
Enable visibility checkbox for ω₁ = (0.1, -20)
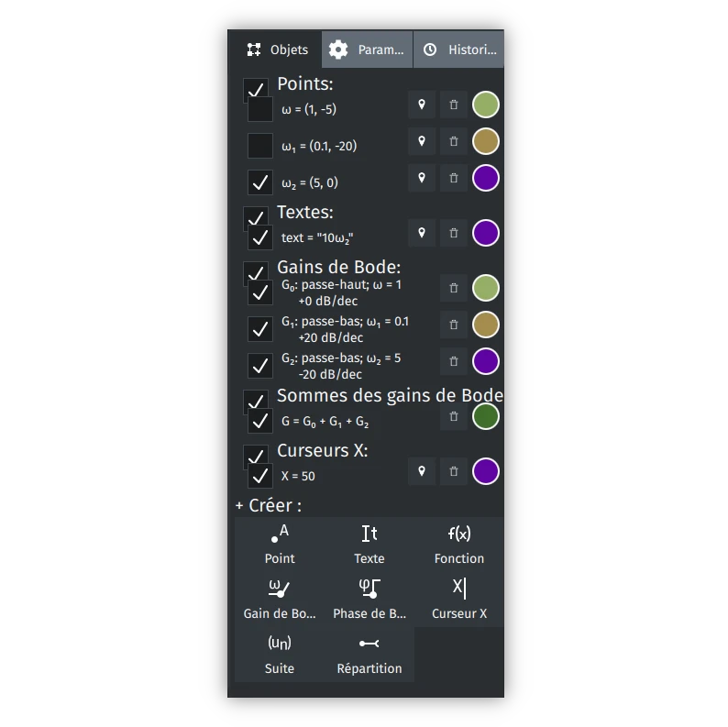coord(260,146)
